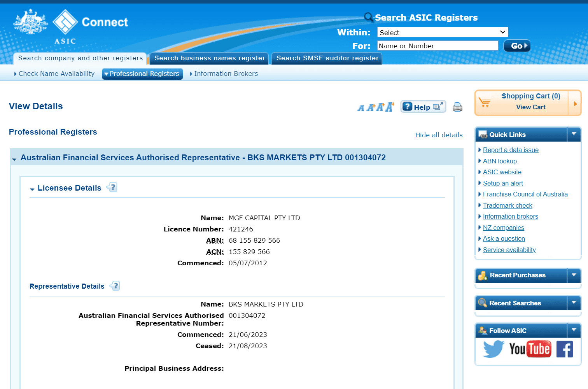Click licensee name MGF CAPITAL PTY LTD

(x=264, y=218)
